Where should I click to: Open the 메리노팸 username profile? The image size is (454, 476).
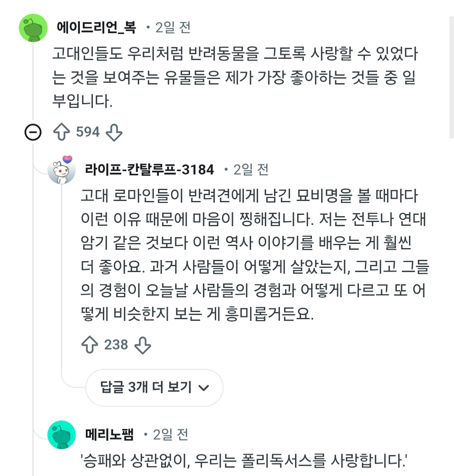109,434
